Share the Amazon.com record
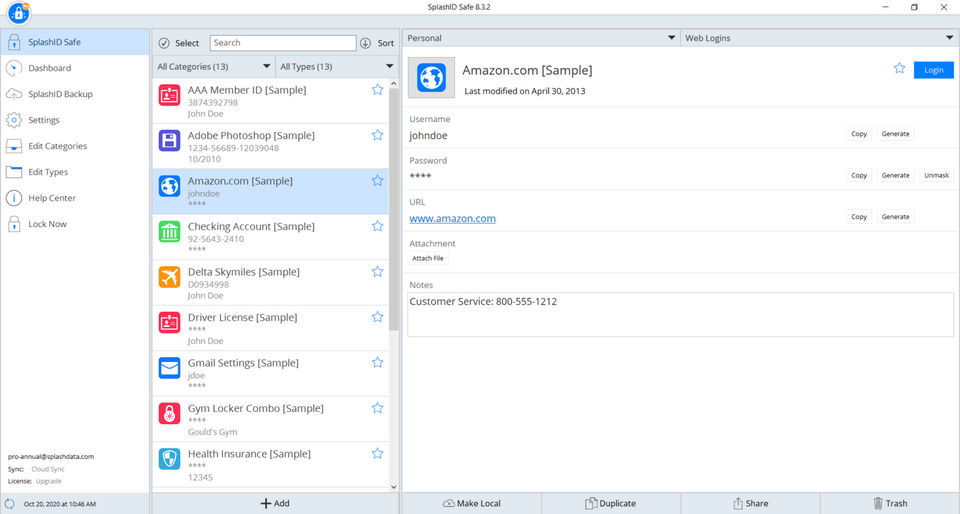The height and width of the screenshot is (514, 960). pyautogui.click(x=750, y=503)
